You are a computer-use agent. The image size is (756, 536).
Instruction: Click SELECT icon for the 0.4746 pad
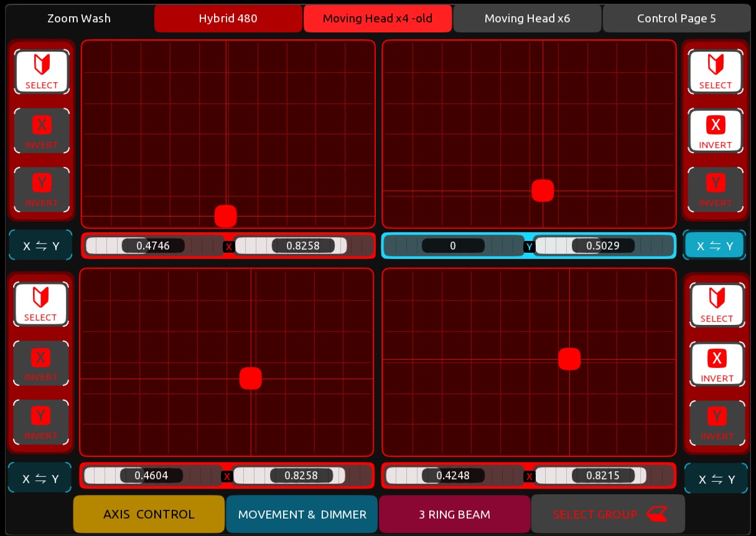coord(42,72)
